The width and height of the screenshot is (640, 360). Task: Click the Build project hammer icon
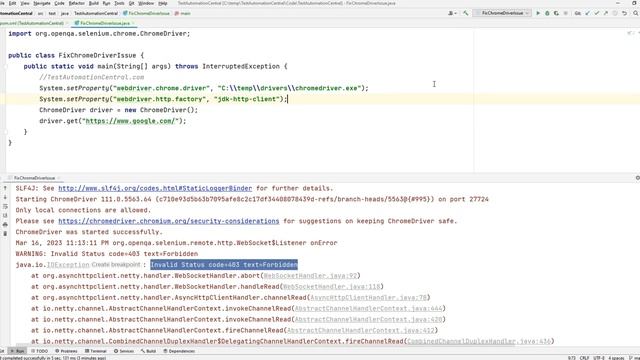coord(465,13)
